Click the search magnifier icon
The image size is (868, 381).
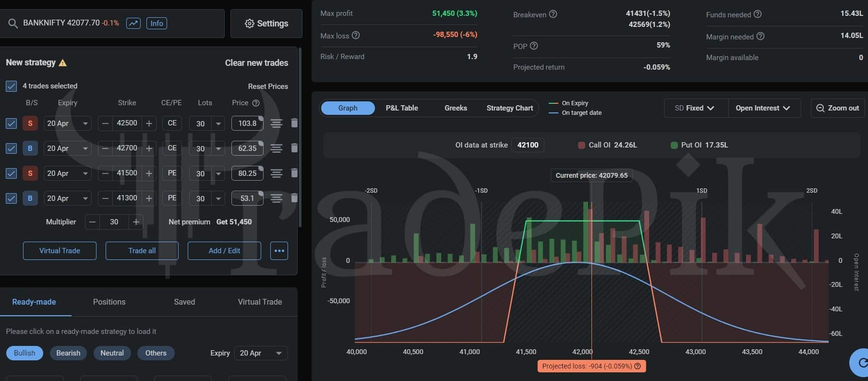point(13,24)
